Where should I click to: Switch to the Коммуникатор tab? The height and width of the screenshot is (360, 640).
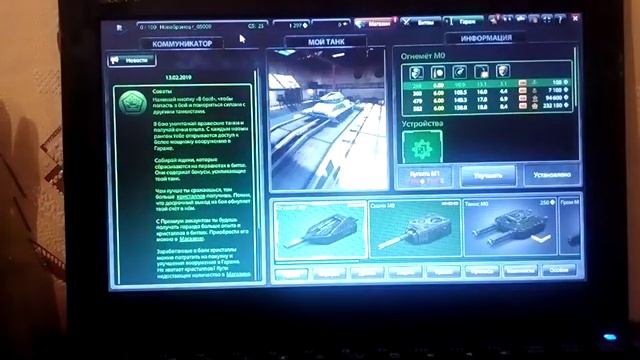[x=182, y=44]
